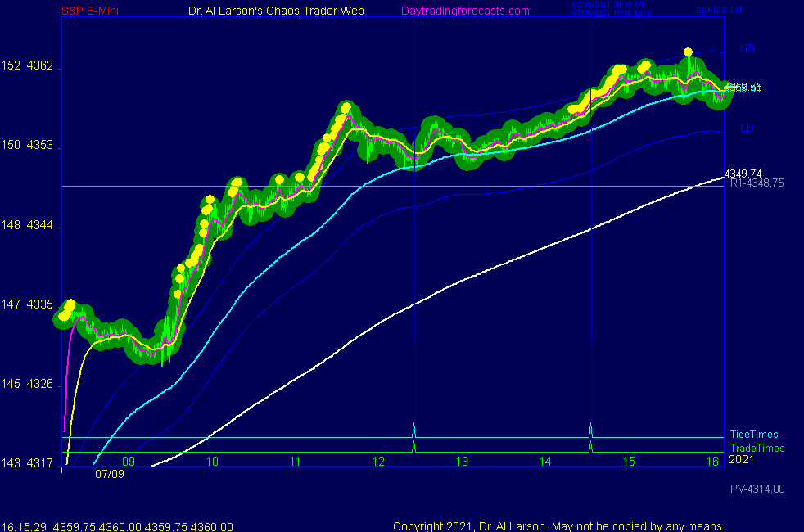Click the 145 4326 axis label
This screenshot has width=804, height=532.
click(x=27, y=384)
